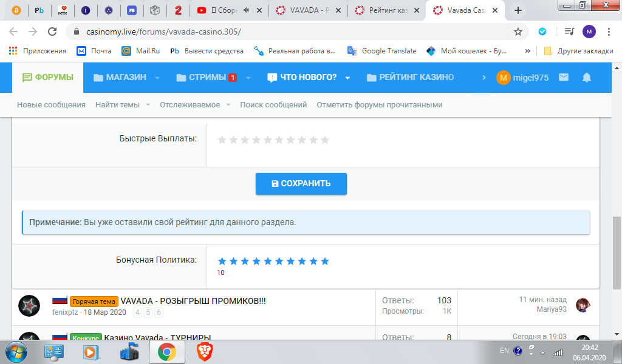This screenshot has width=622, height=364.
Task: Open a new browser tab
Action: [x=518, y=11]
